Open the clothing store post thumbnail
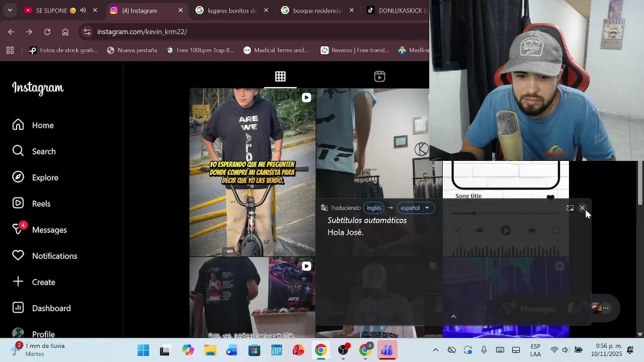This screenshot has width=644, height=362. point(372,143)
